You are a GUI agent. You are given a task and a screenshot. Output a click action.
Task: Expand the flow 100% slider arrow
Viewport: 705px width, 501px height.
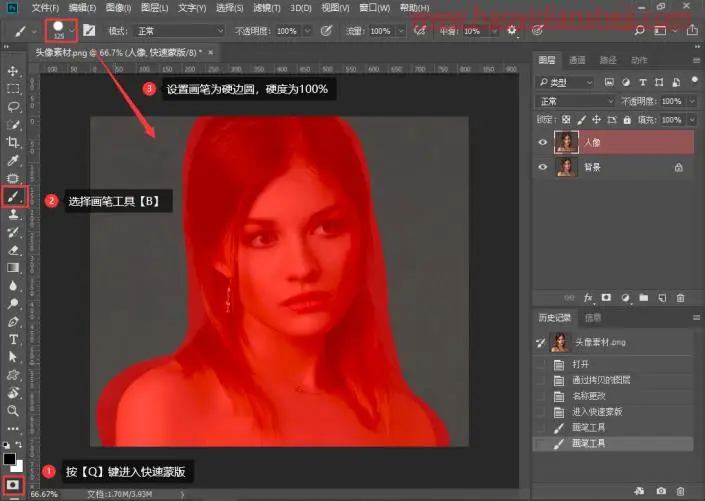click(x=401, y=31)
